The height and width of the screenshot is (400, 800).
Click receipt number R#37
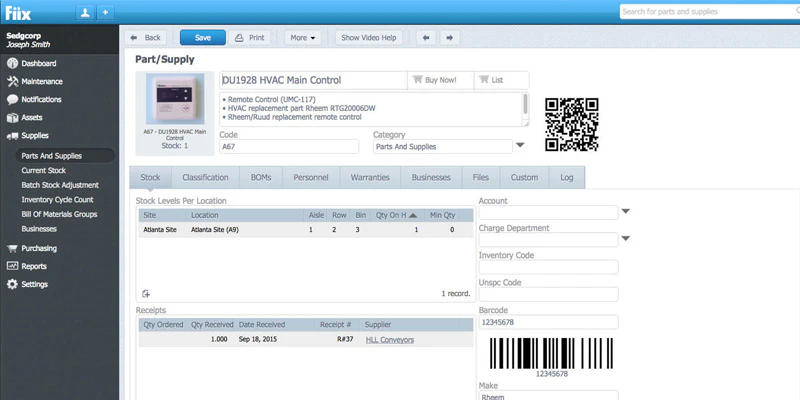(x=345, y=340)
